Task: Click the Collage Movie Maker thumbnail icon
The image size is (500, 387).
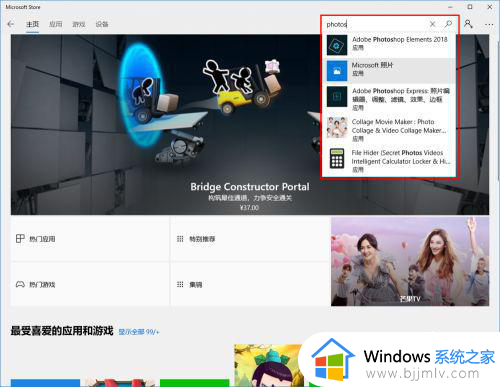Action: pyautogui.click(x=337, y=127)
